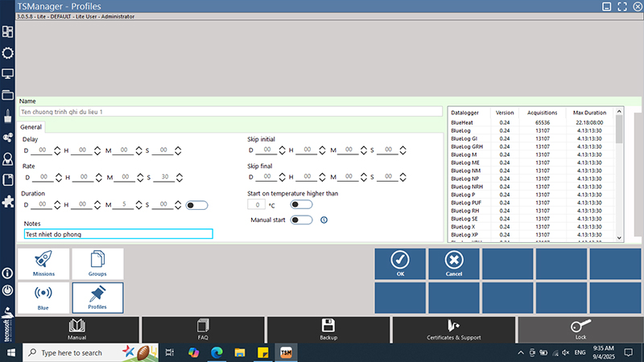This screenshot has height=362, width=644.
Task: Open the Missions rocket tile
Action: (44, 263)
